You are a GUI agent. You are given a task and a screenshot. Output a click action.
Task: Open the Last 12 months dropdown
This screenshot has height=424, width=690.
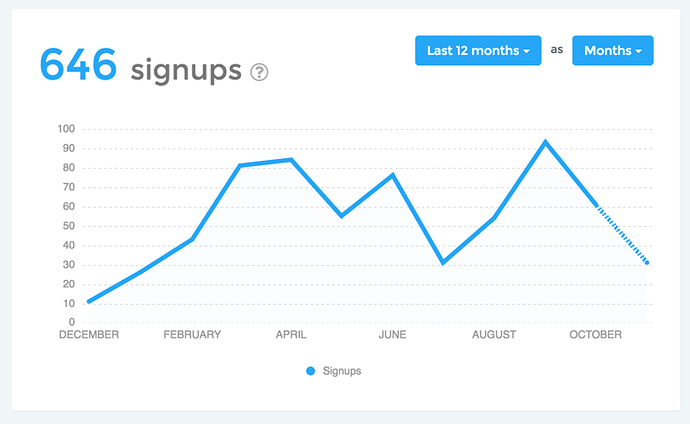[478, 51]
